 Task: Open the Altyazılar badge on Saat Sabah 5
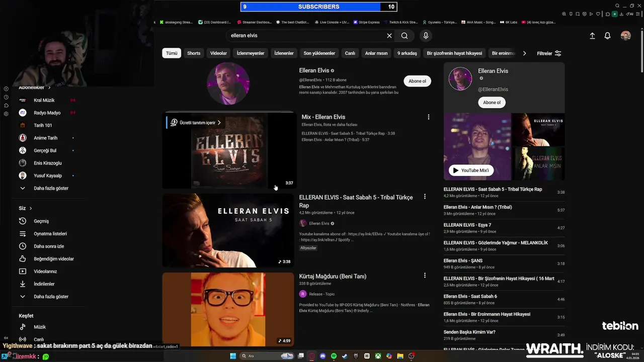click(x=308, y=248)
